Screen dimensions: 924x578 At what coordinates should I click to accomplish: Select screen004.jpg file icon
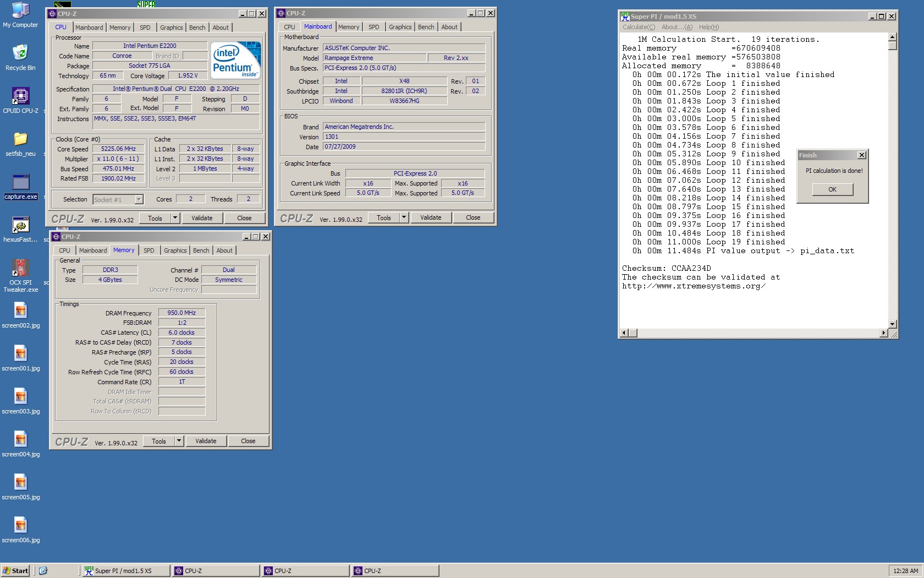point(20,445)
